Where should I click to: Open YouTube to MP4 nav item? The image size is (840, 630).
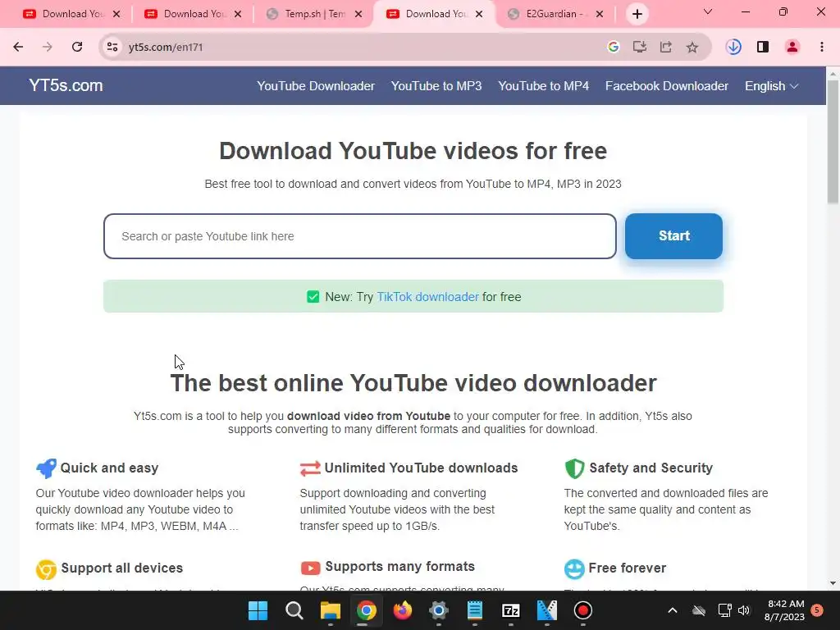pyautogui.click(x=543, y=86)
